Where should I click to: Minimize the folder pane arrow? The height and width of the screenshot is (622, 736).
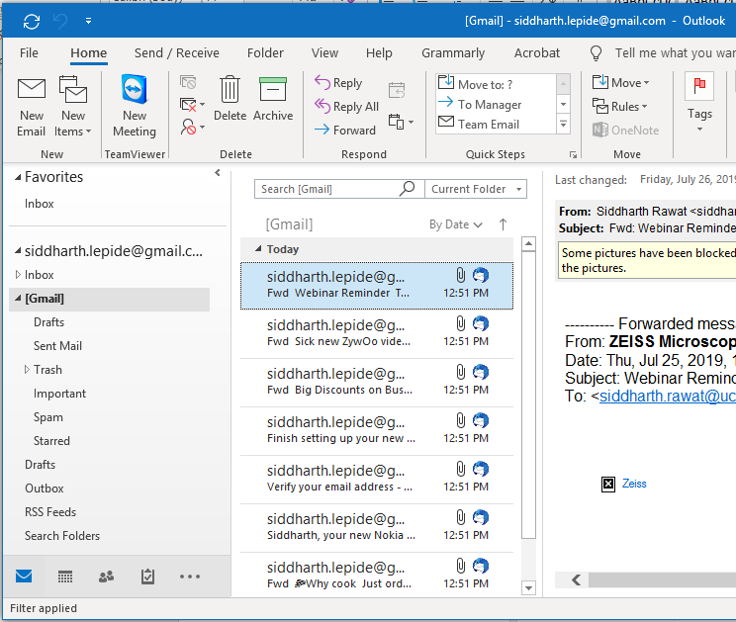[217, 172]
